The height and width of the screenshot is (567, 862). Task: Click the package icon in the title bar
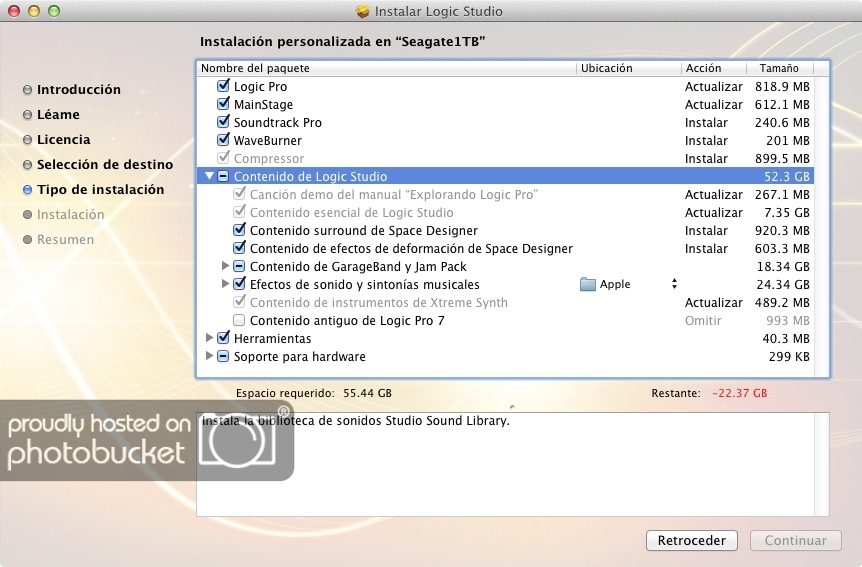[x=362, y=12]
